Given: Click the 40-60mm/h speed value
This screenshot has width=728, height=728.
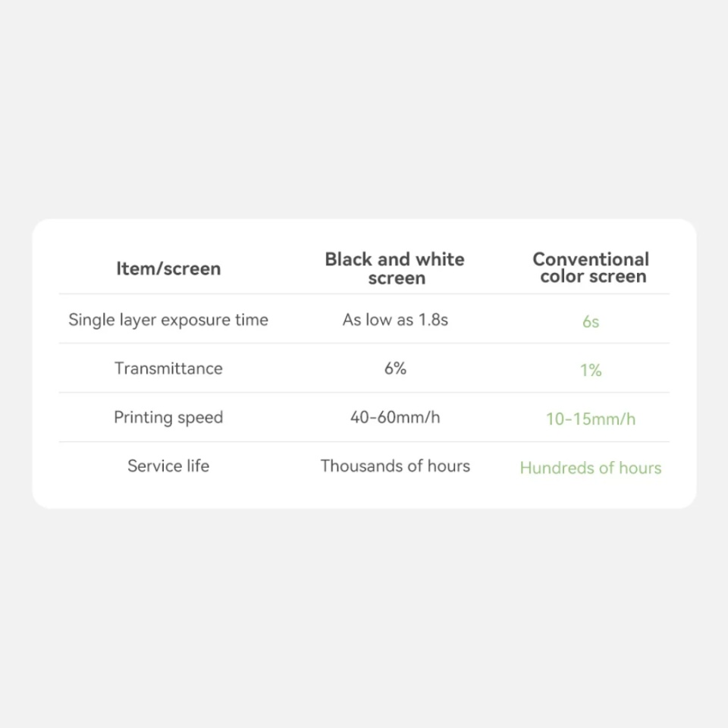Looking at the screenshot, I should pos(395,417).
